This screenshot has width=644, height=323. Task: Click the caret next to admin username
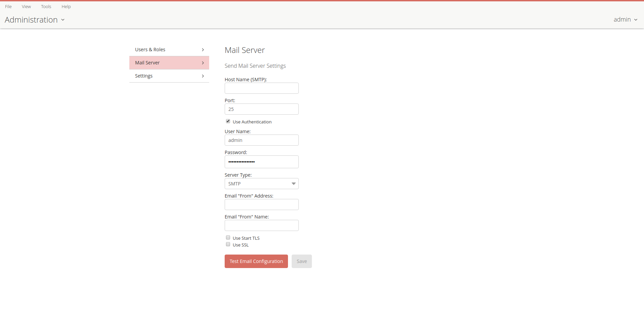click(x=636, y=20)
